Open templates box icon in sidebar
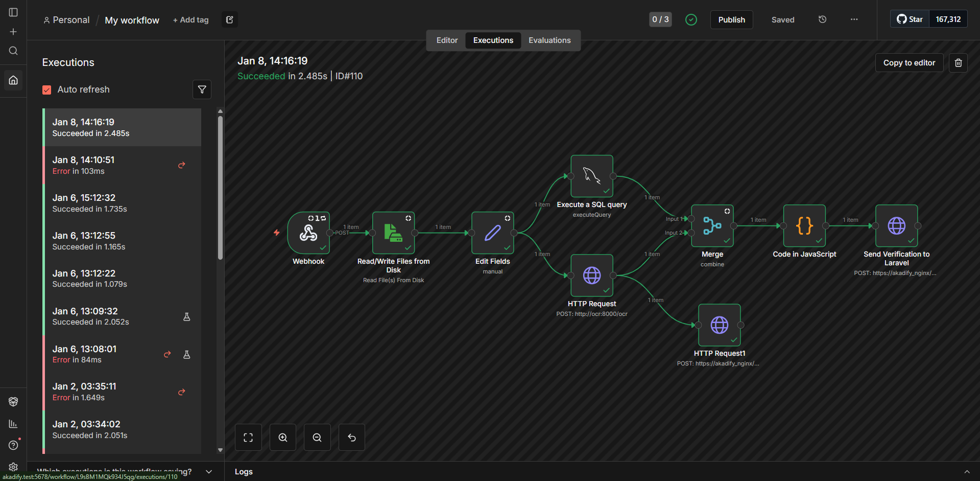This screenshot has width=980, height=481. pyautogui.click(x=13, y=402)
